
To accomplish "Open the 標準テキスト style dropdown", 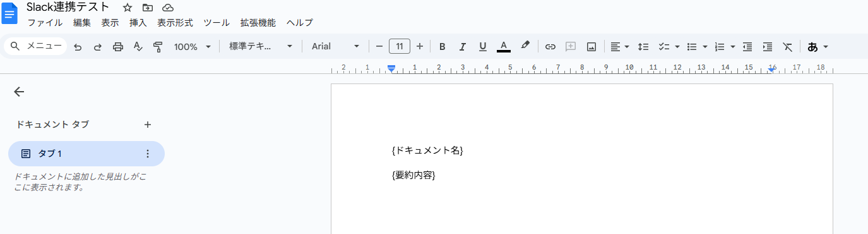I will pos(261,46).
